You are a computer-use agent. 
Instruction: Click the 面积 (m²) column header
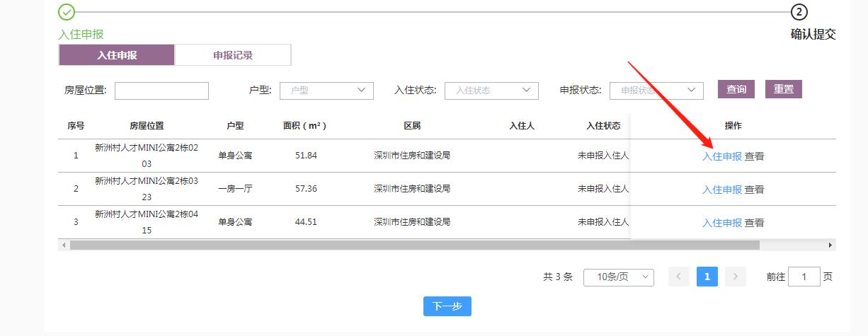coord(304,126)
